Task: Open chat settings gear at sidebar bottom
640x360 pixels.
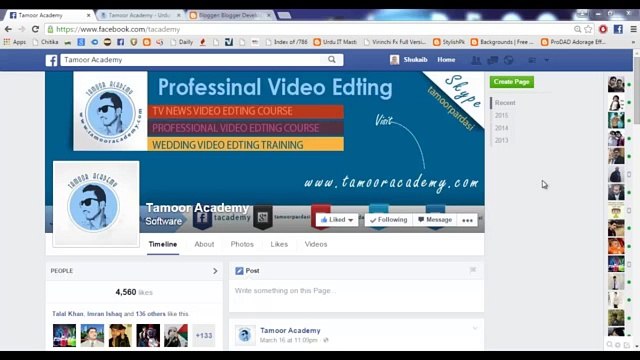Action: (x=618, y=345)
